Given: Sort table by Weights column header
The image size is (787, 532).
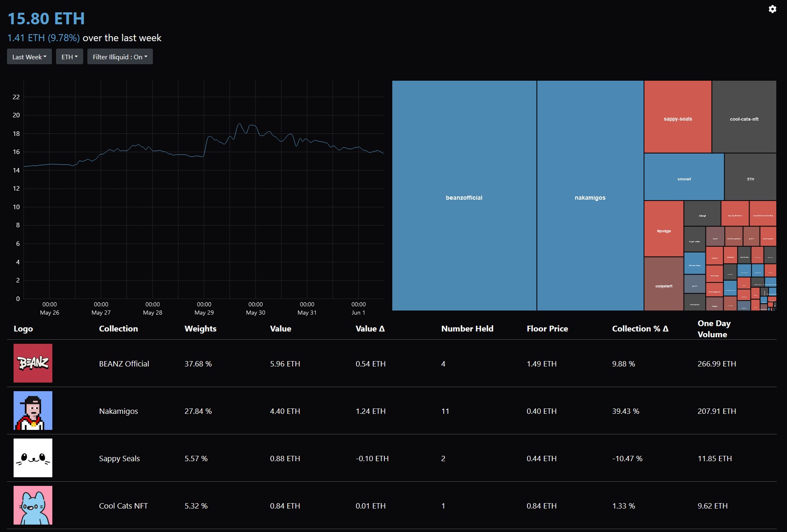Looking at the screenshot, I should point(200,329).
